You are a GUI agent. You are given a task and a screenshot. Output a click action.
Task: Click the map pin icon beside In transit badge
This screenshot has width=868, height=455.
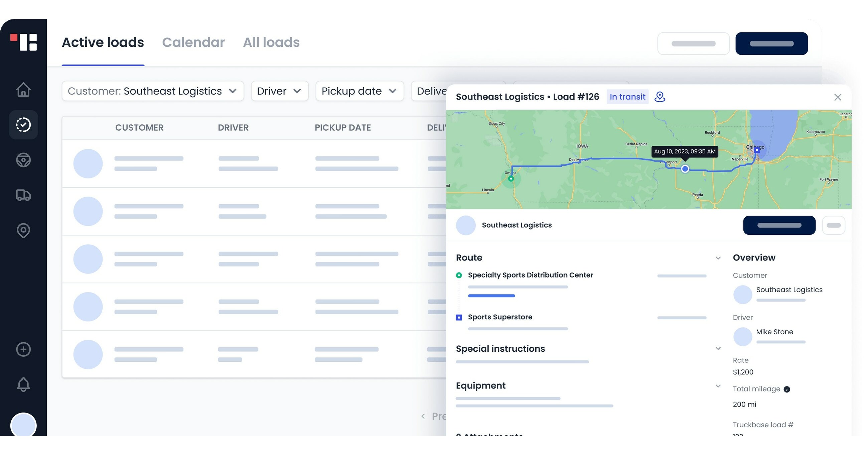(x=660, y=97)
